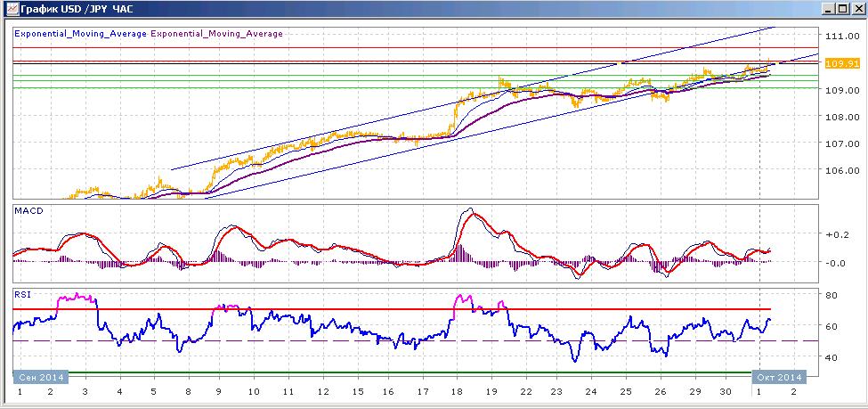Click the 106.00 price axis label

coord(841,171)
